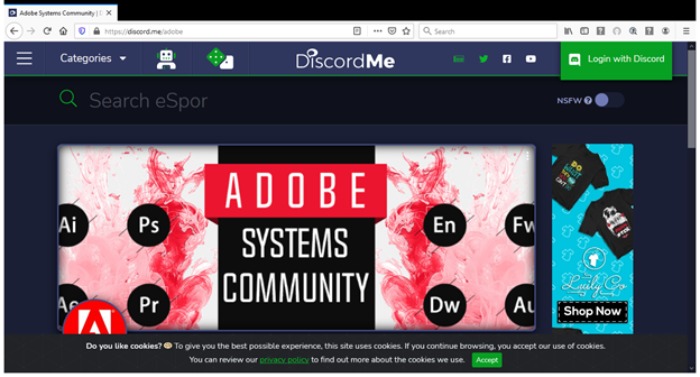The width and height of the screenshot is (700, 377).
Task: Open the Firefox application menu
Action: click(x=686, y=31)
